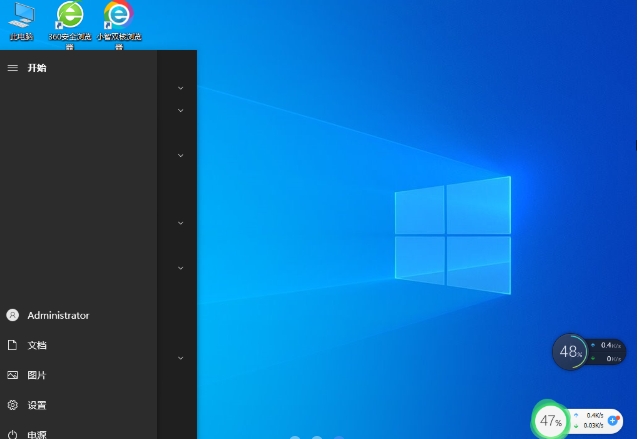Viewport: 639px width, 439px height.
Task: Click the green 47% usage ball
Action: 551,421
